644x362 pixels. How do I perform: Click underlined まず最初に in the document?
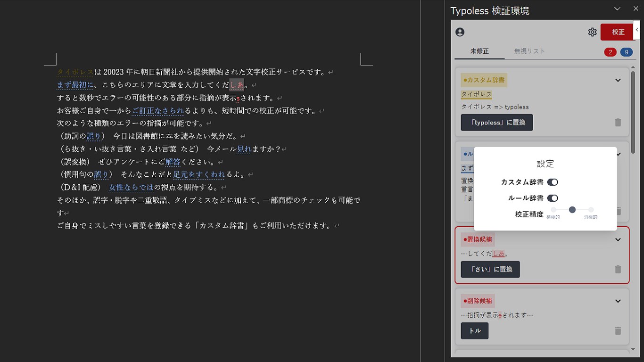75,85
